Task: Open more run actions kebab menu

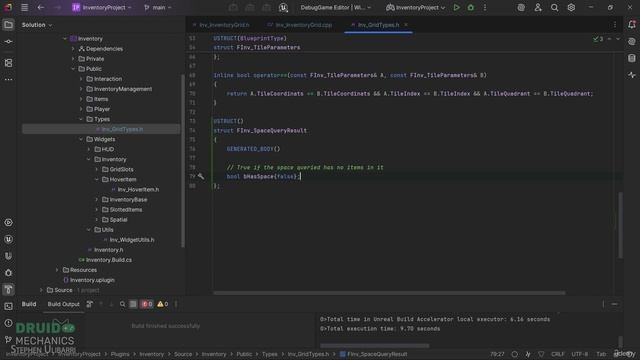Action: point(485,7)
